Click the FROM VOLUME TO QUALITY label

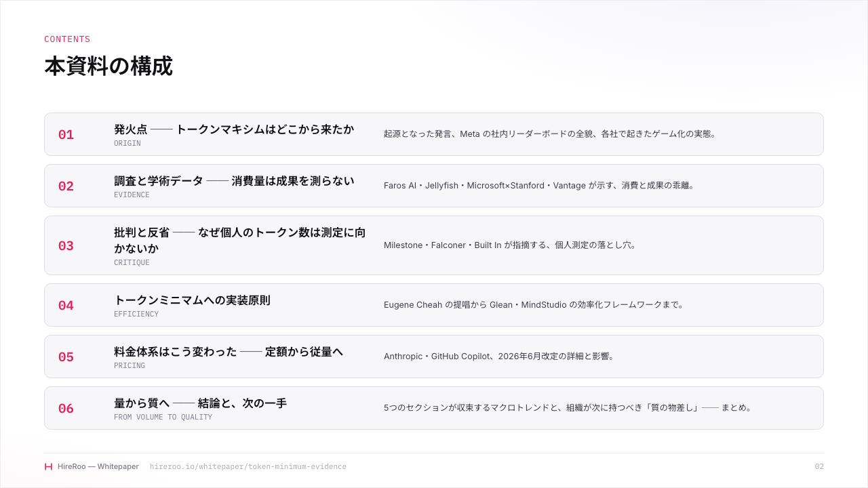coord(163,418)
